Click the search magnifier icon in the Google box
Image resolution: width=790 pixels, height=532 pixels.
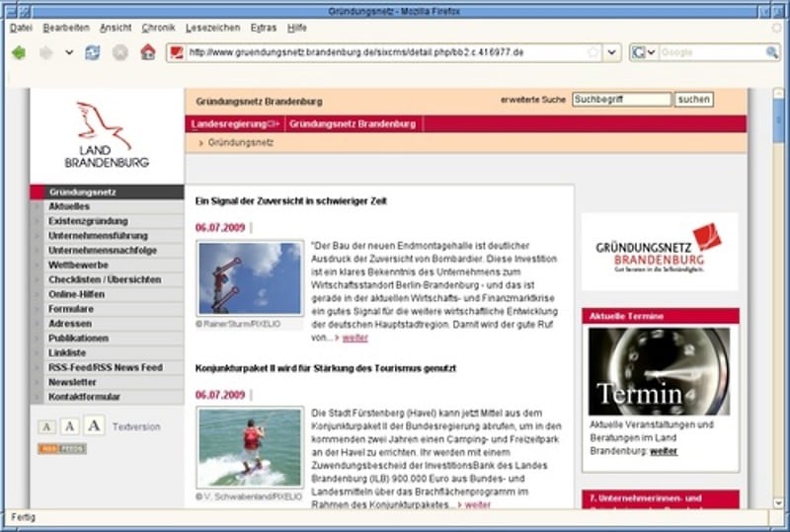(x=771, y=52)
